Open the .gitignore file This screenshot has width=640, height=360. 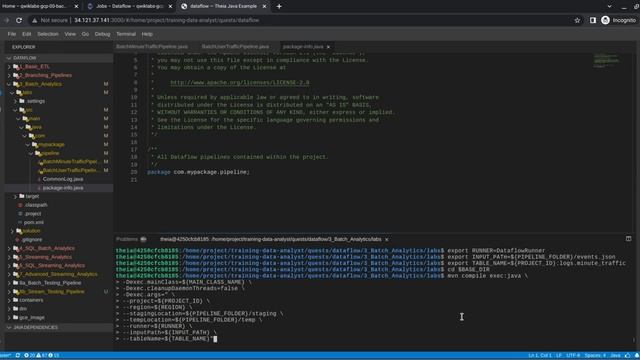31,240
